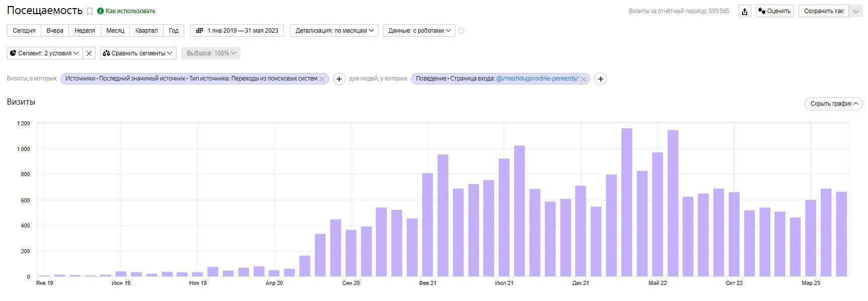Select the Неделя period tab
The image size is (868, 301).
point(85,31)
